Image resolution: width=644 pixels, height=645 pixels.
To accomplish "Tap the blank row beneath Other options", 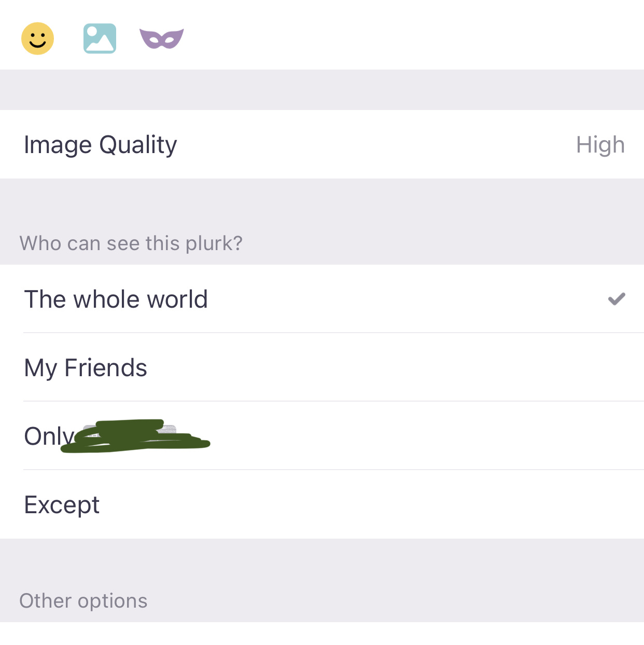I will coord(322,634).
